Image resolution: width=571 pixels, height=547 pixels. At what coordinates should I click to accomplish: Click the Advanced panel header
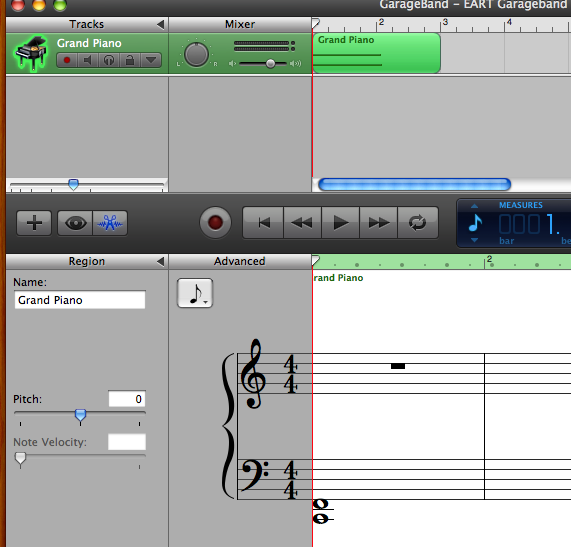240,261
